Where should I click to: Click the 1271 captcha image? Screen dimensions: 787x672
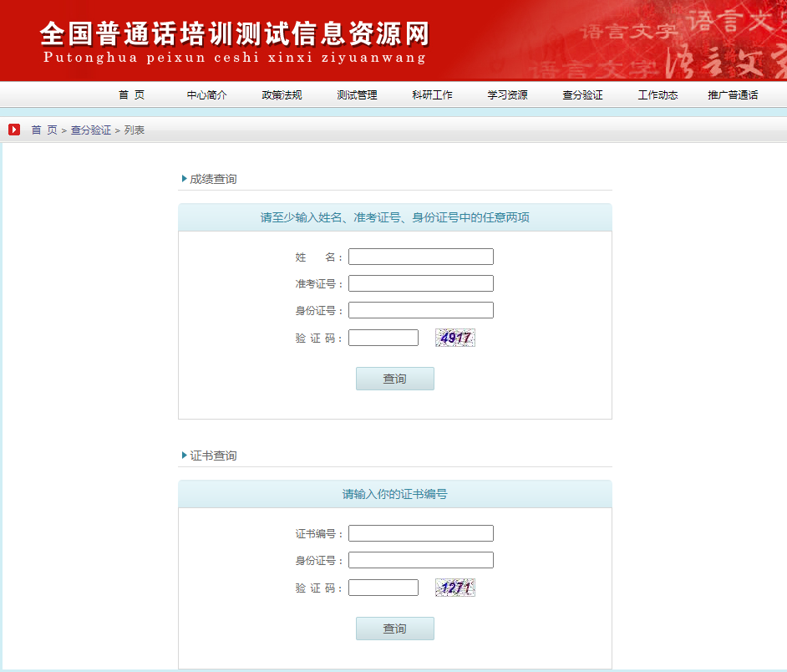coord(455,588)
